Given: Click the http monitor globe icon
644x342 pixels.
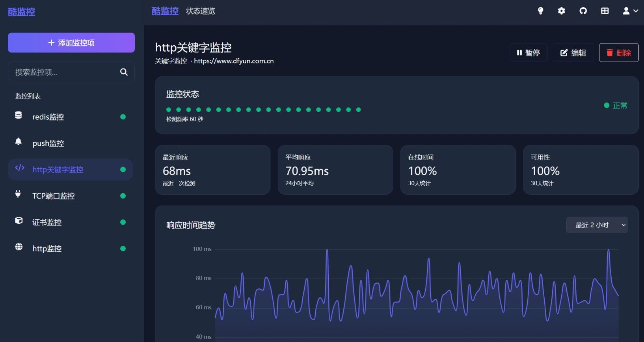Looking at the screenshot, I should pos(19,247).
